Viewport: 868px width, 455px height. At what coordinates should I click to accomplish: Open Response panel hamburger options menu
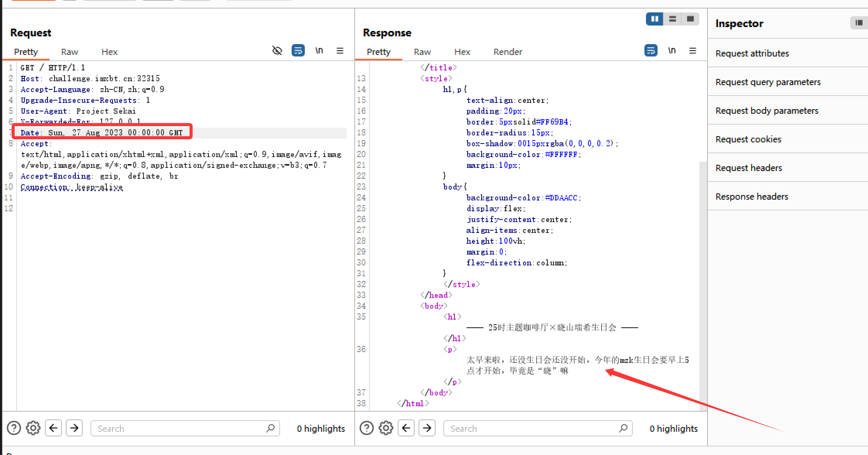click(x=693, y=51)
